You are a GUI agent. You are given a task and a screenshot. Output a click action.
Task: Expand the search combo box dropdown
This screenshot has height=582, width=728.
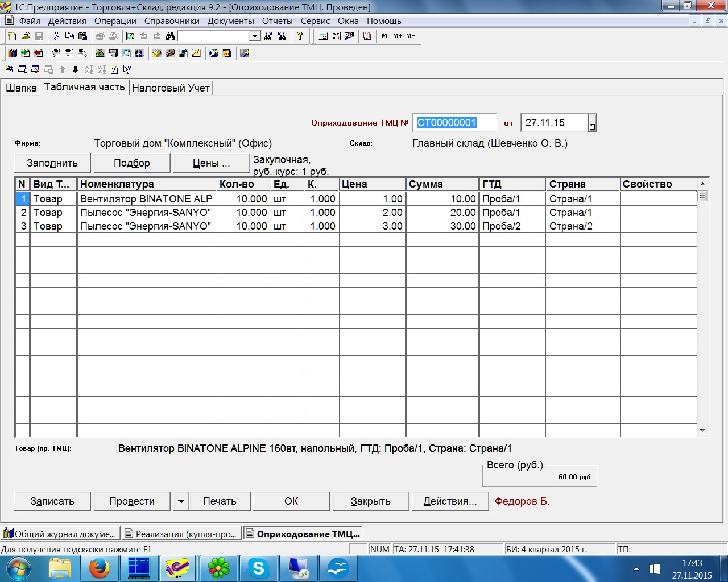click(255, 36)
